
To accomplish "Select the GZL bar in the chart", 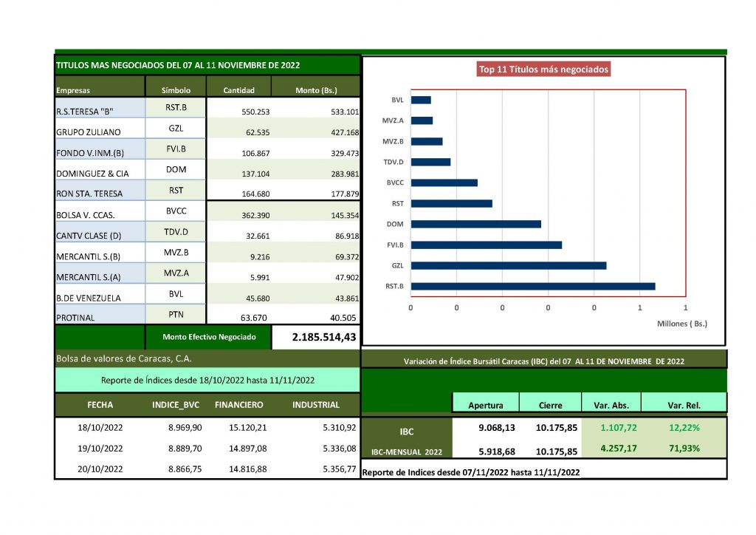I will 508,265.
